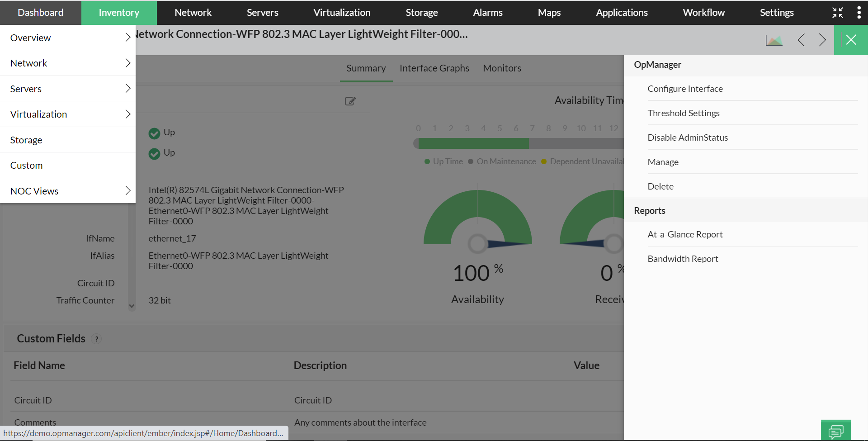The height and width of the screenshot is (441, 868).
Task: Click the Up Time legend dot
Action: click(x=427, y=161)
